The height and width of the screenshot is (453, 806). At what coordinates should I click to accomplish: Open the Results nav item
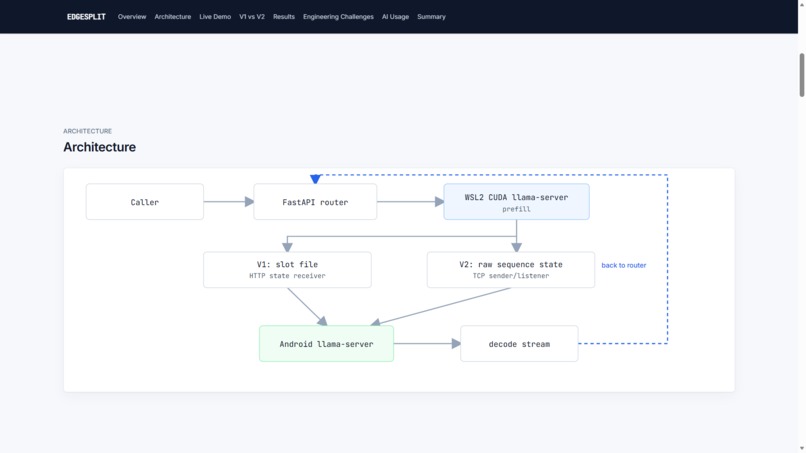[x=284, y=17]
